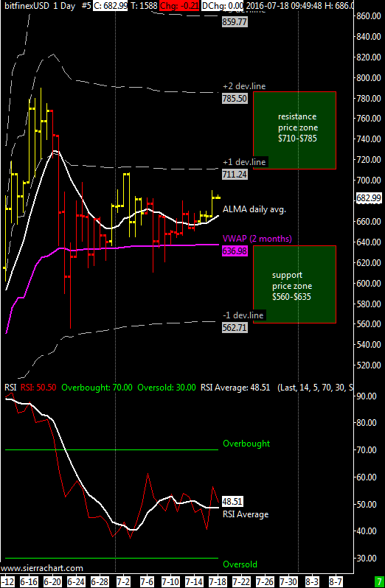Viewport: 385px width, 588px height.
Task: Click the 'Overbought: 70.00' header readout
Action: click(97, 388)
